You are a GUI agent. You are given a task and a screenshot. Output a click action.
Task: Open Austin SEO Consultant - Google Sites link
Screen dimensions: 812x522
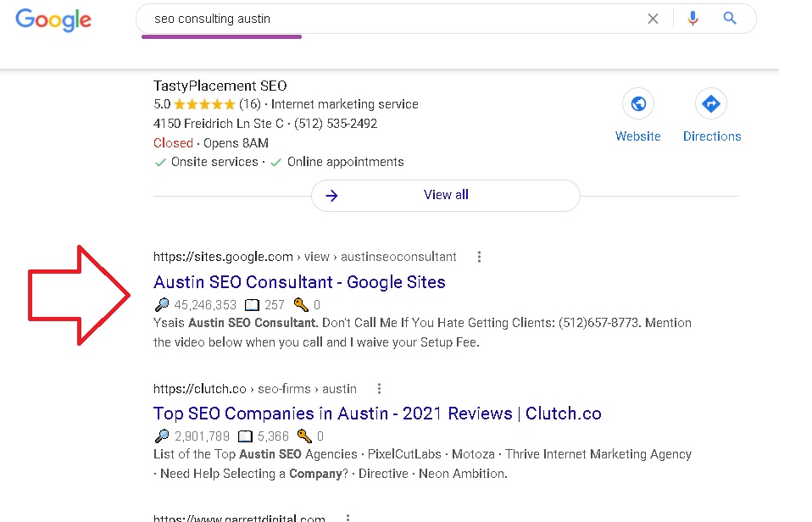pyautogui.click(x=299, y=282)
